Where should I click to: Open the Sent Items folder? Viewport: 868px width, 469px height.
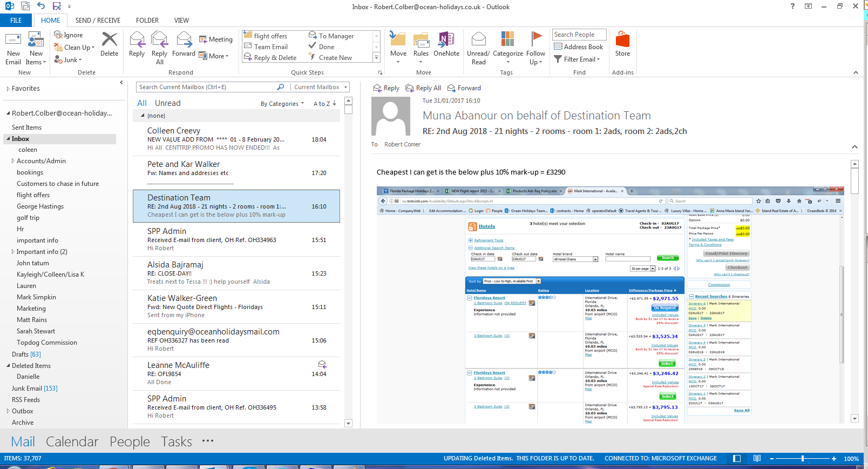[x=26, y=128]
